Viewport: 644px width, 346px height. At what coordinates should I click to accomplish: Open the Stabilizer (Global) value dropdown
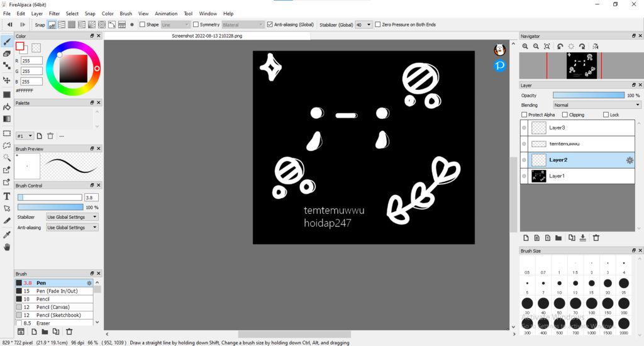pos(364,25)
